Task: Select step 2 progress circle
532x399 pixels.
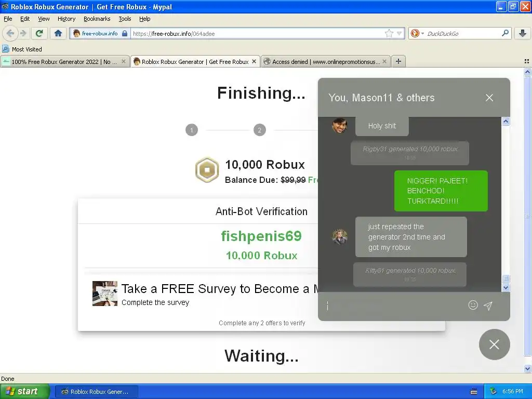Action: [260, 130]
